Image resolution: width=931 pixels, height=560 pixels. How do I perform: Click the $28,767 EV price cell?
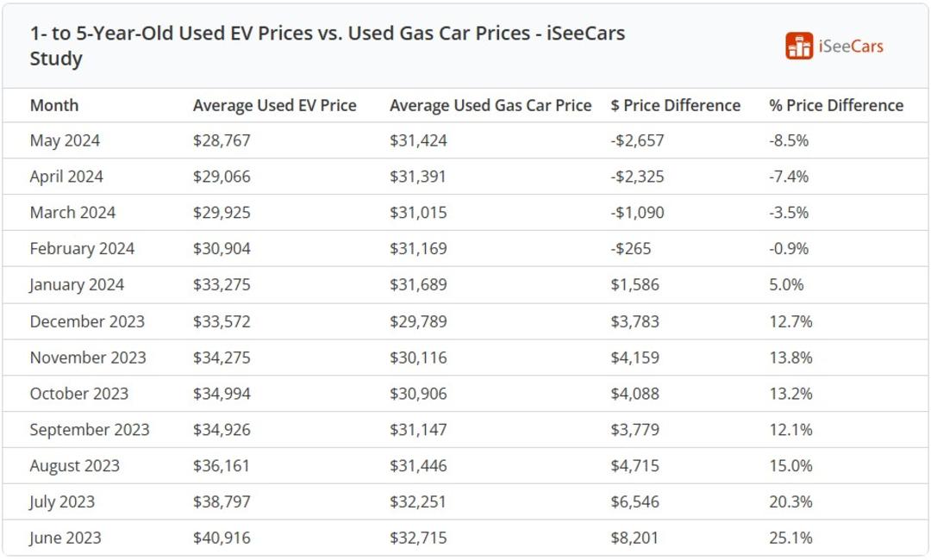pyautogui.click(x=222, y=140)
